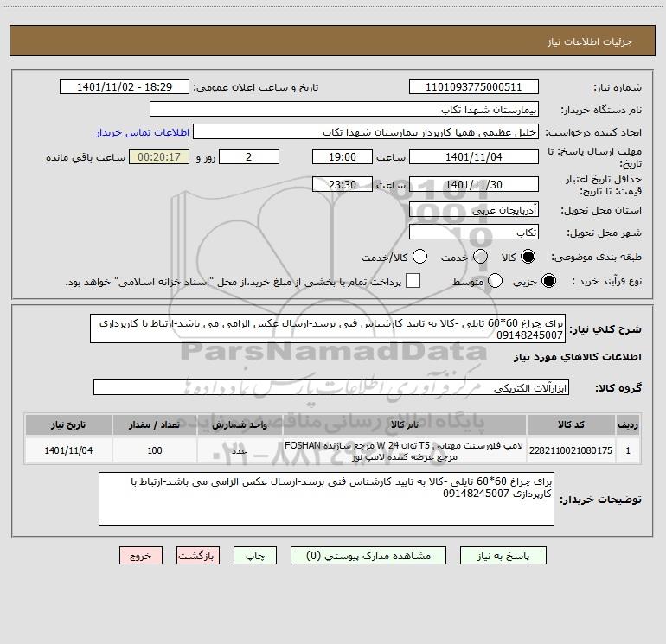Click the validity time field 23:30
This screenshot has width=666, height=644.
click(x=343, y=184)
